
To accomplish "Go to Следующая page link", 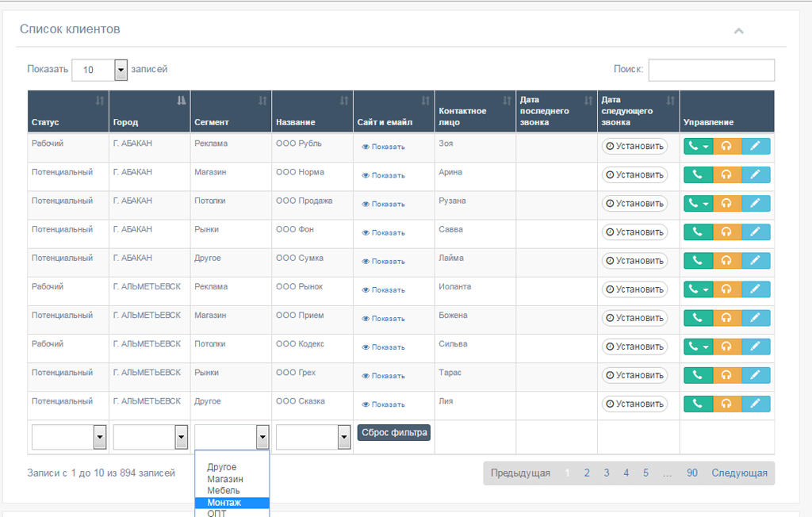I will [739, 473].
